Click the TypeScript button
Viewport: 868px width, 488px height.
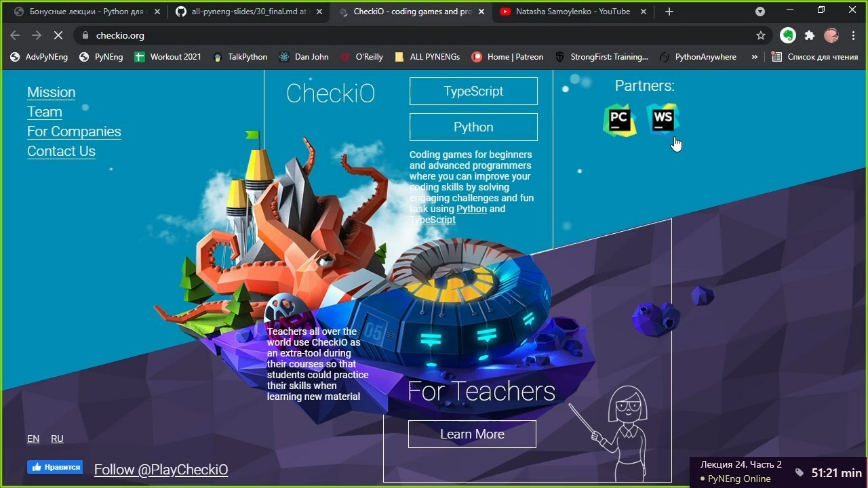pos(473,91)
